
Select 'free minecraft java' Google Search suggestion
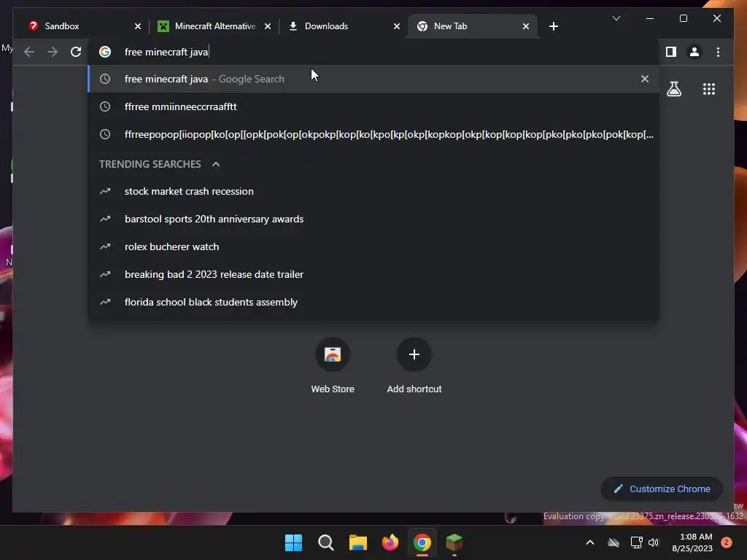tap(373, 79)
